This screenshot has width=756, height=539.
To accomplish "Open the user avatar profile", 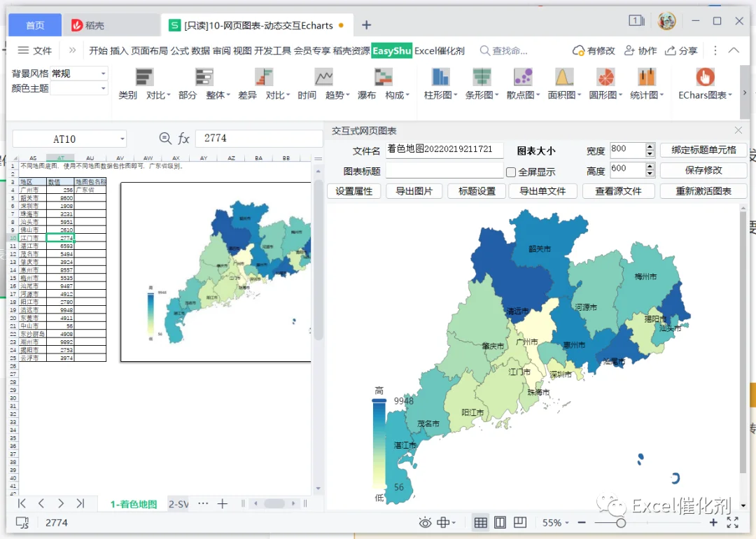I will click(667, 21).
